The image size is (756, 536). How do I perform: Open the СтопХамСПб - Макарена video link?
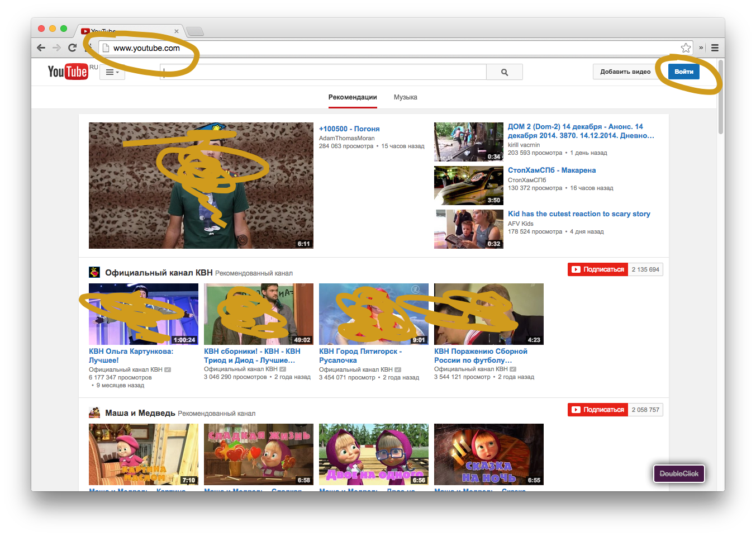(551, 170)
